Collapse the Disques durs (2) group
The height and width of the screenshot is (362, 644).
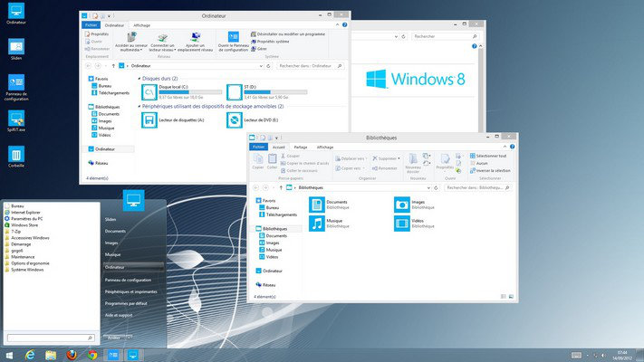pos(139,79)
